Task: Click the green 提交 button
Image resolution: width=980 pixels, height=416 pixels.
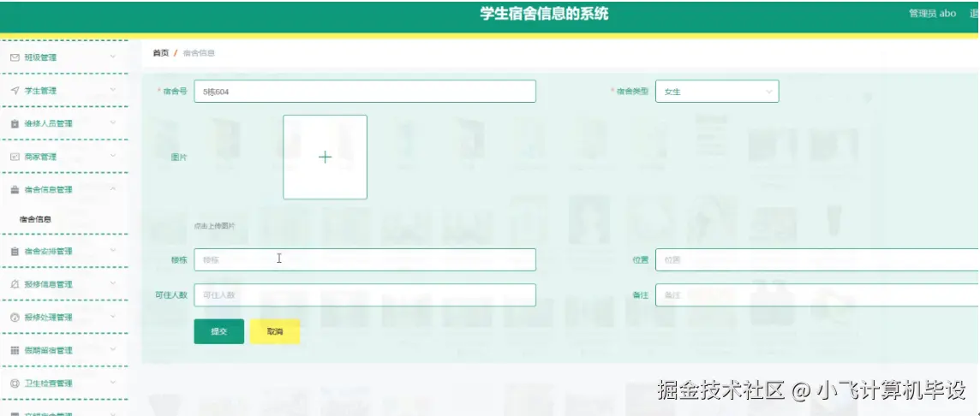Action: (x=218, y=331)
